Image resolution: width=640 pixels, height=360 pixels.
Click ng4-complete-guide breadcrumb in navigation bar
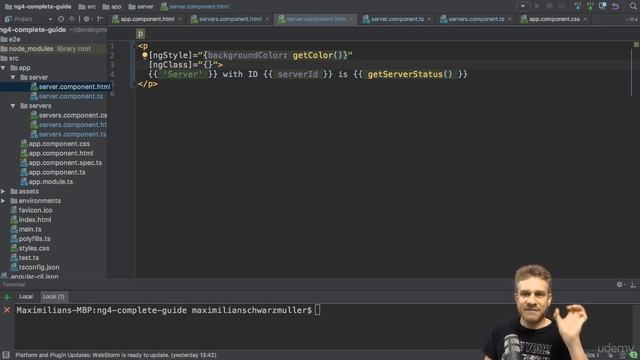[38, 6]
